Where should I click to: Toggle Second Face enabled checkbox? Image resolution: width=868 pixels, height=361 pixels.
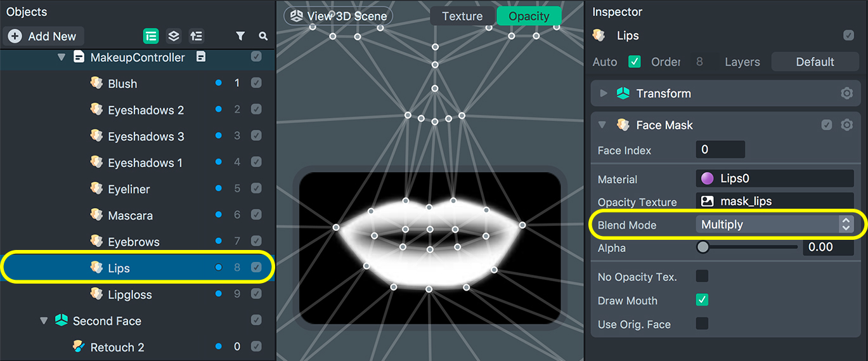click(x=256, y=320)
